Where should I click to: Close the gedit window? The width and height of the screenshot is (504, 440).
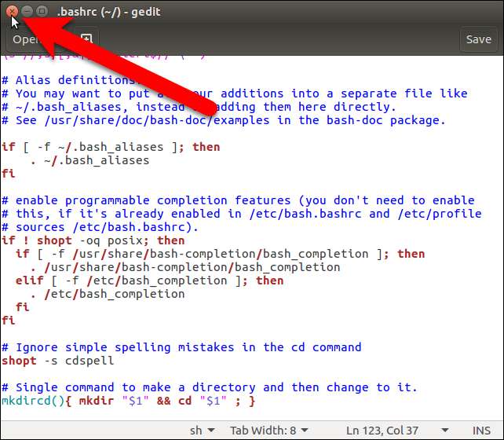coord(13,12)
